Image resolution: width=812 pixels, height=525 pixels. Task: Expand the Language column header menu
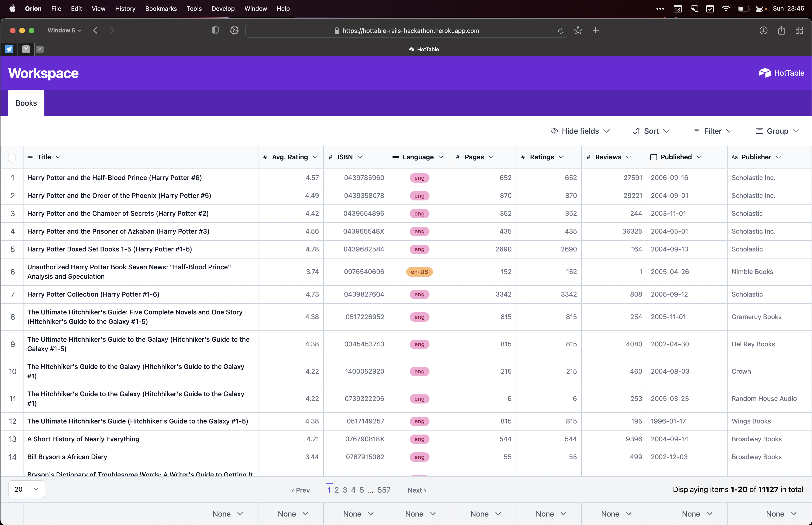(x=441, y=157)
